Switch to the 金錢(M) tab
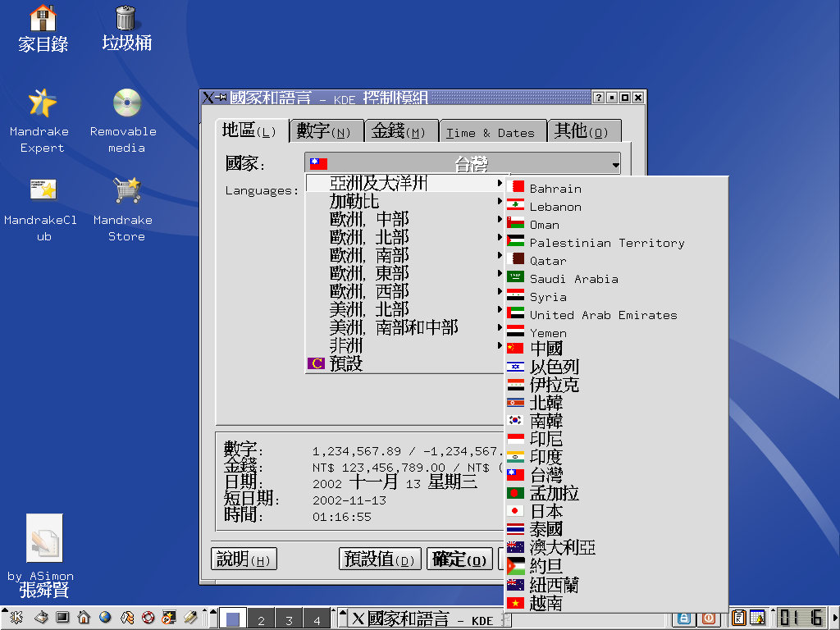 pyautogui.click(x=401, y=131)
